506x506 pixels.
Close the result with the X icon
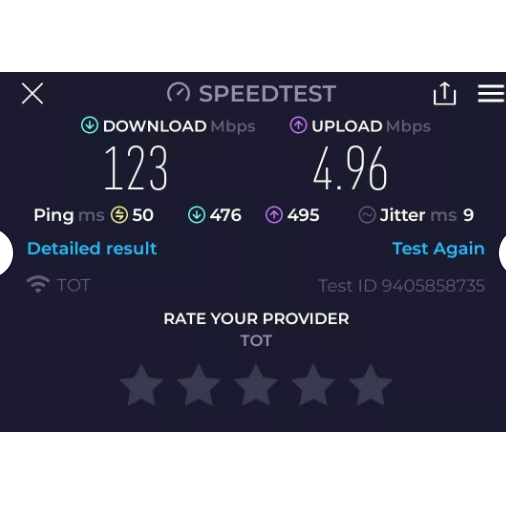(32, 94)
